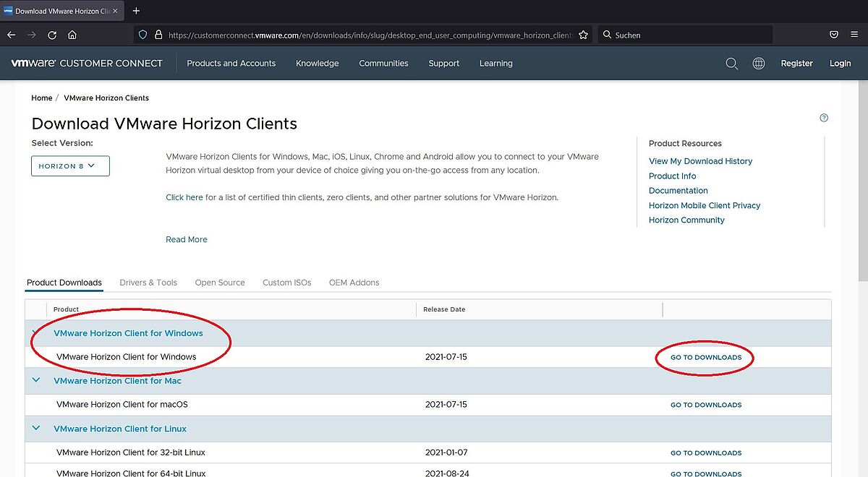Open Horizon Mobile Client Privacy link
This screenshot has height=477, width=868.
705,205
